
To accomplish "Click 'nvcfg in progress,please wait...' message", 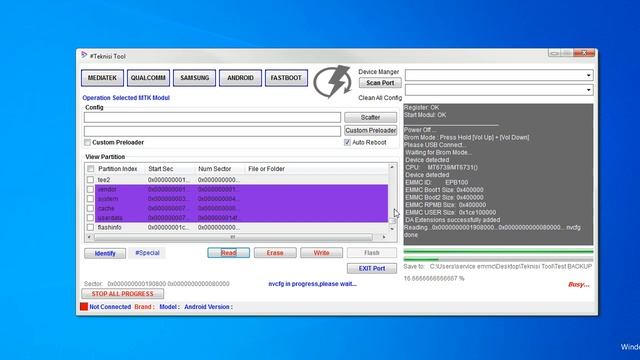I will click(x=312, y=284).
